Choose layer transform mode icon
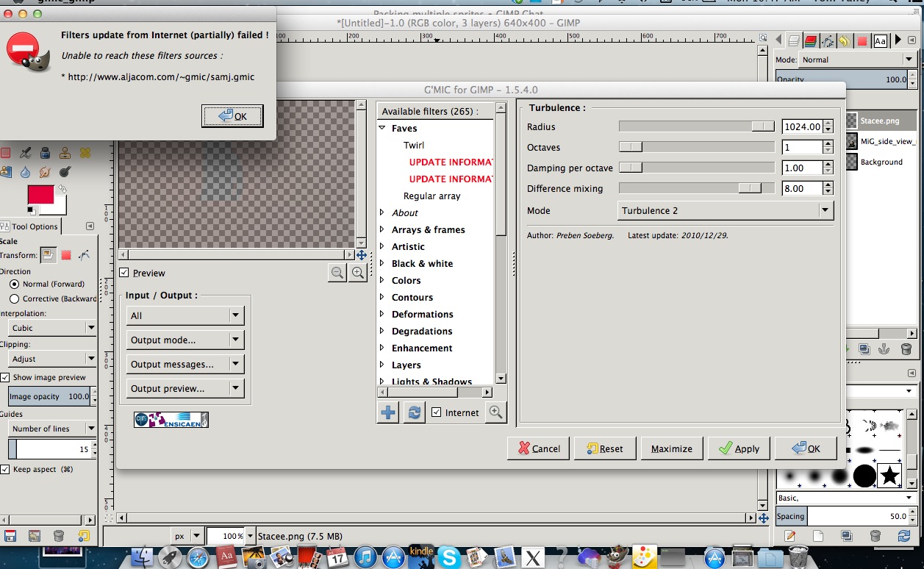Viewport: 924px width, 569px height. [49, 255]
